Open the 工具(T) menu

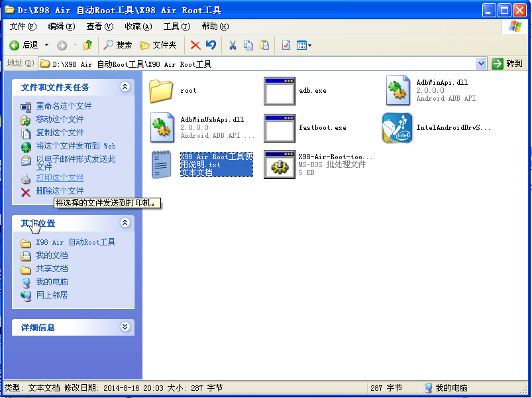tap(176, 26)
